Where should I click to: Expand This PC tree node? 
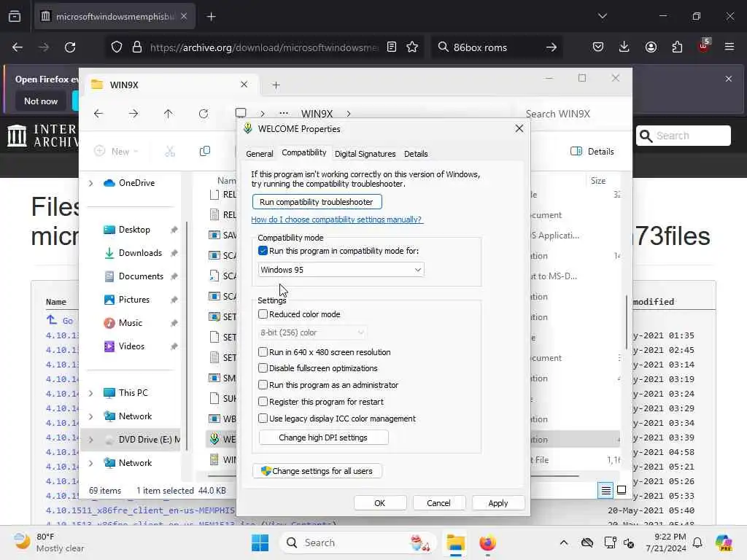91,393
